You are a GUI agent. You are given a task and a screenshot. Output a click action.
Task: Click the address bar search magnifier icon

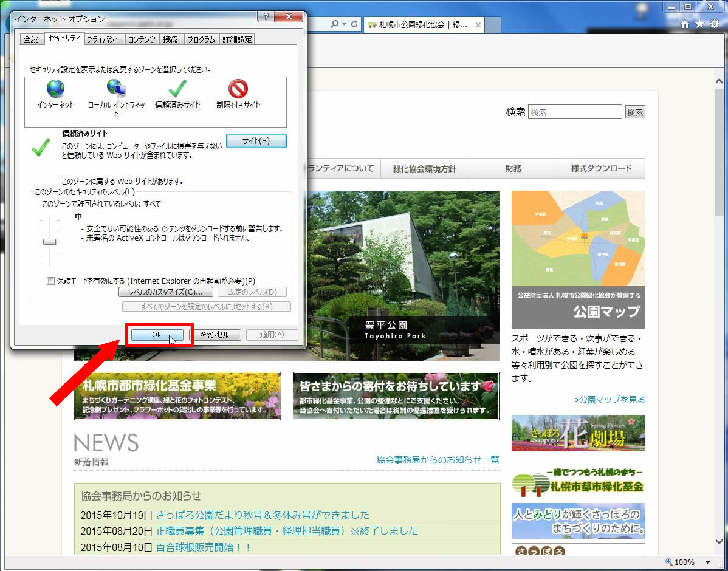(x=334, y=24)
